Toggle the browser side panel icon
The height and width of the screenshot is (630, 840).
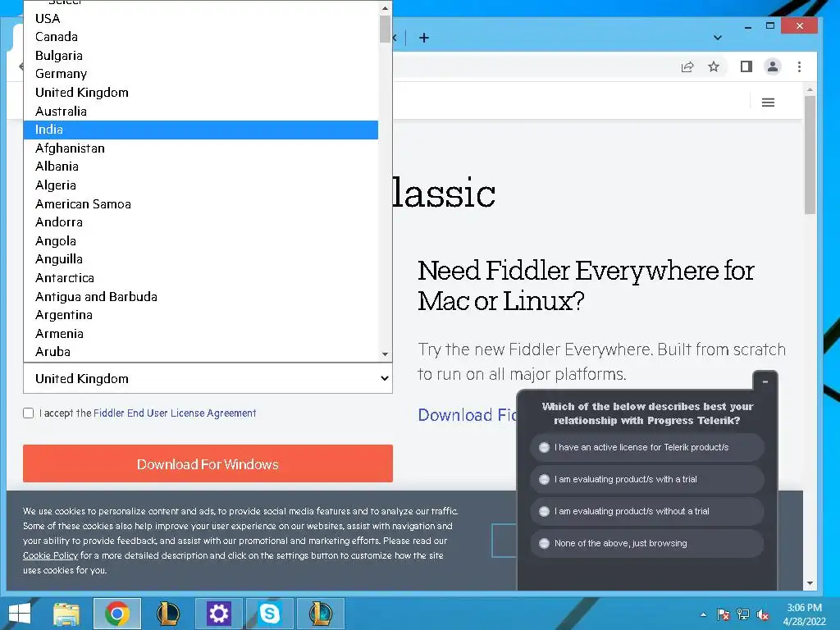pyautogui.click(x=746, y=66)
